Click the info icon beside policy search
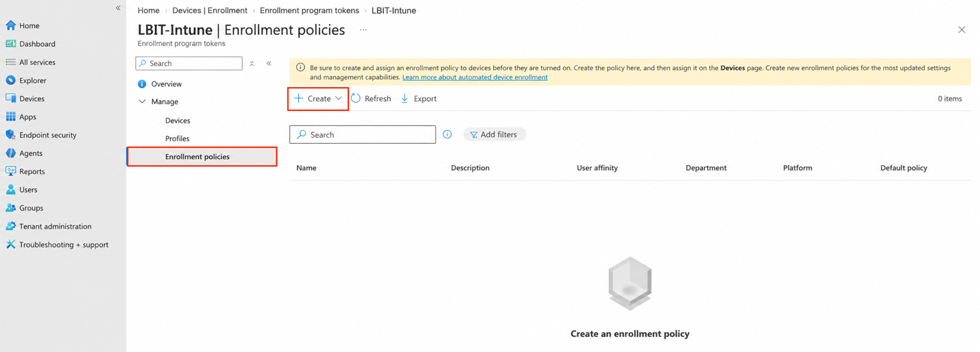 (x=447, y=134)
